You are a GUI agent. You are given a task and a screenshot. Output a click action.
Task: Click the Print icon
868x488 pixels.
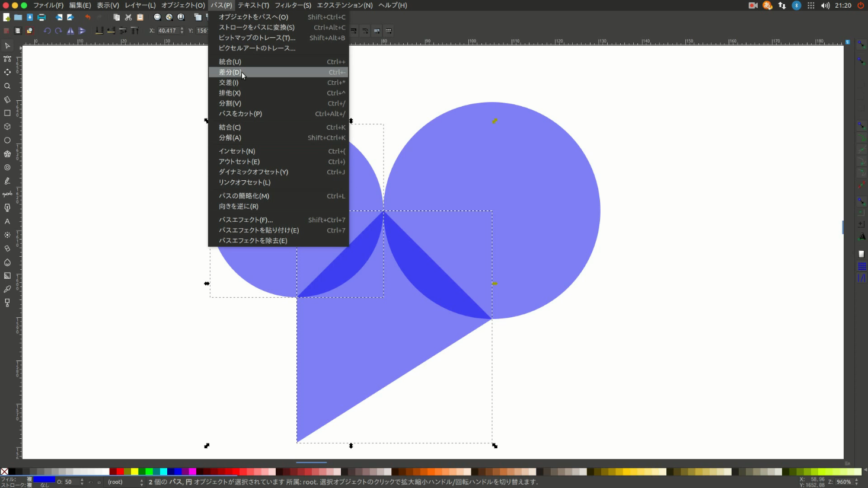coord(42,17)
